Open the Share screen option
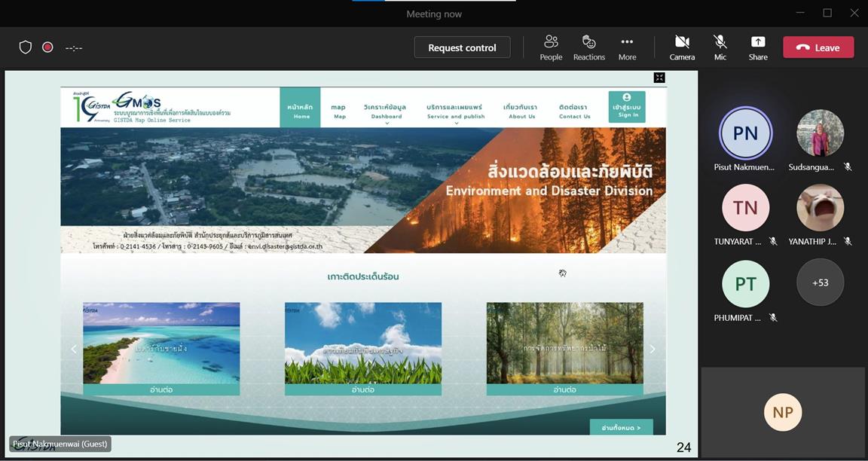Image resolution: width=868 pixels, height=461 pixels. 758,47
